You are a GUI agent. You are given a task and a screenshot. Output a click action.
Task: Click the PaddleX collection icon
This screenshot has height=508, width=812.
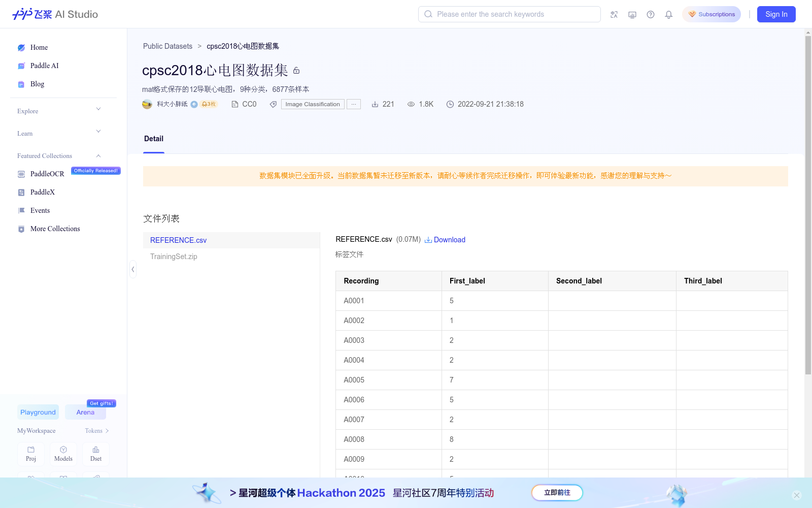[x=21, y=193]
